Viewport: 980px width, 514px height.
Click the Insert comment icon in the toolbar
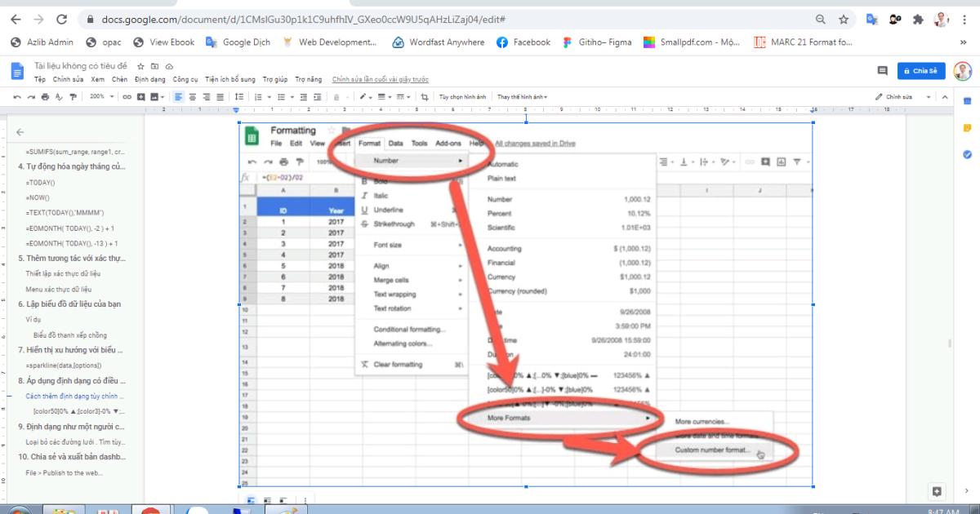click(140, 97)
